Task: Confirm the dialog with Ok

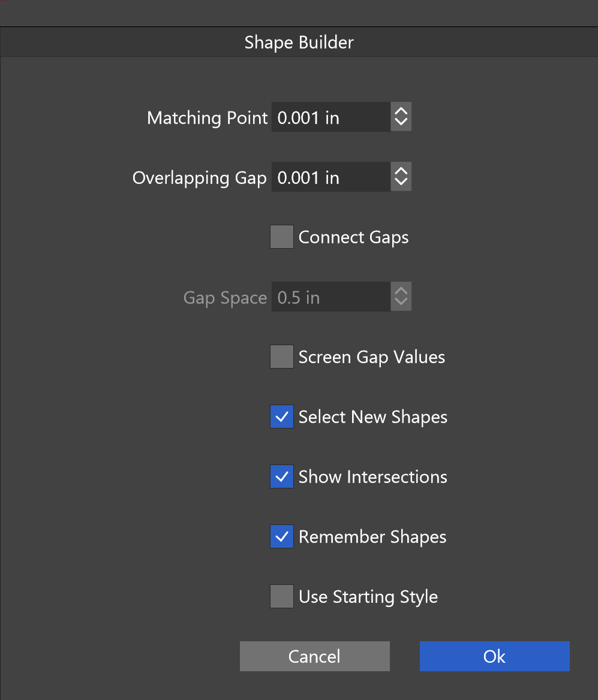Action: (x=494, y=656)
